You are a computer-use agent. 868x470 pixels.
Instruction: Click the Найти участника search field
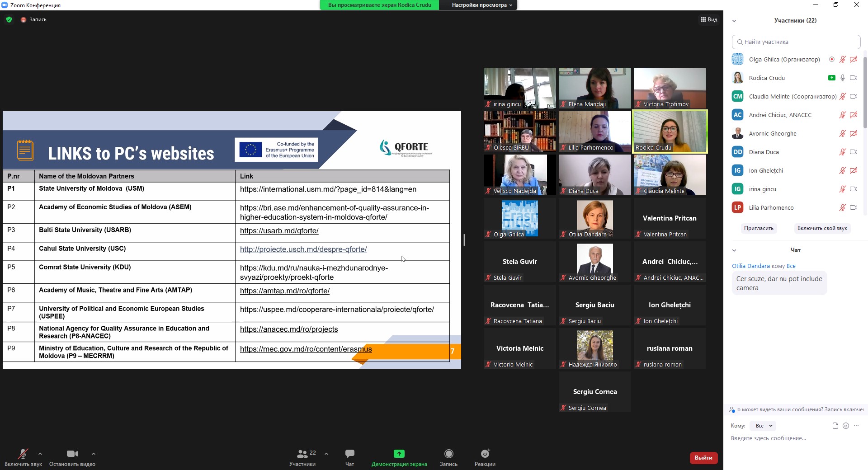(796, 42)
